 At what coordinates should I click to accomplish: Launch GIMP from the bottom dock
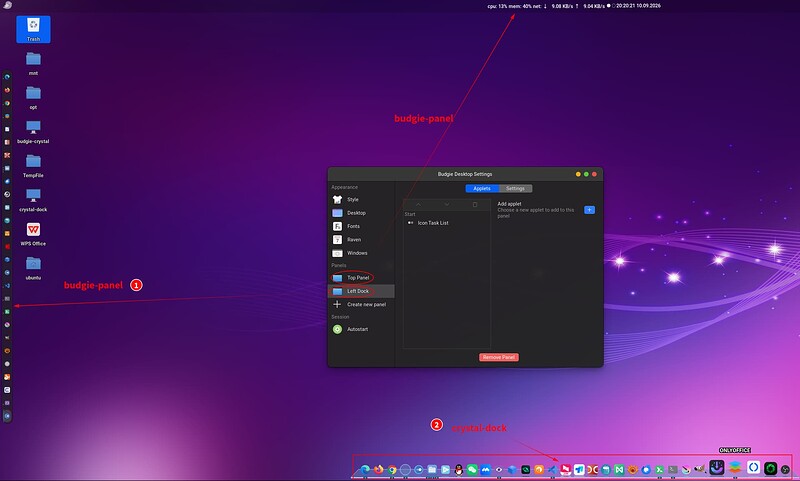point(701,469)
